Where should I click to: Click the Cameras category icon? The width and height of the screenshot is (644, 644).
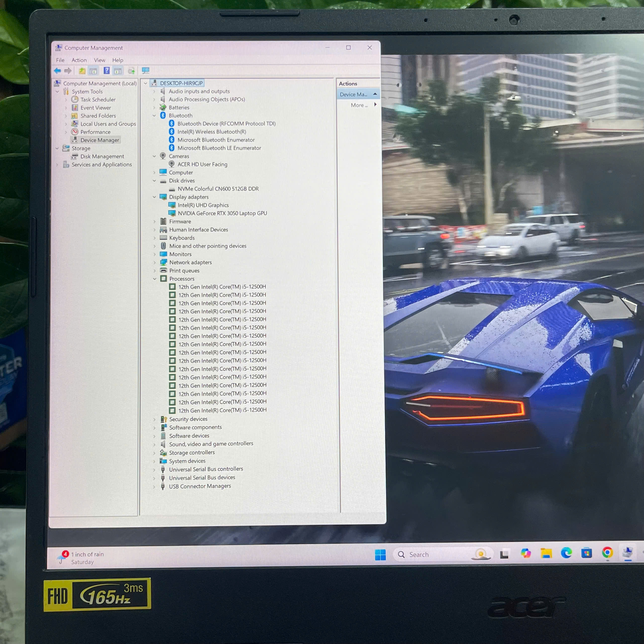pos(163,156)
